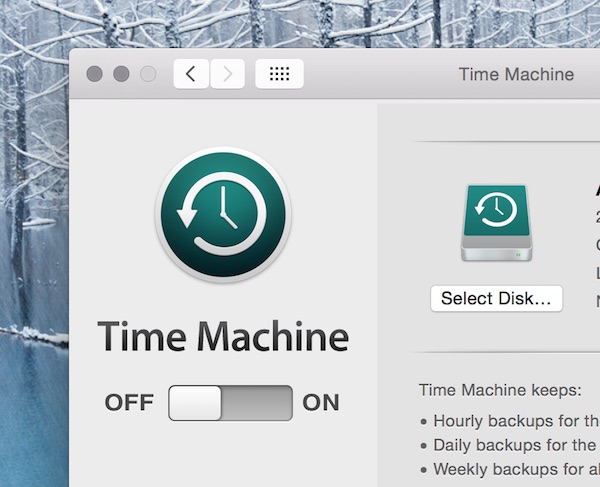The width and height of the screenshot is (600, 487).
Task: Click the Time Machine window title
Action: [x=516, y=74]
